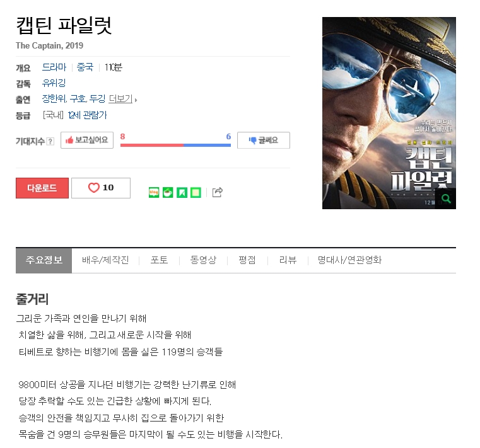Image resolution: width=480 pixels, height=448 pixels.
Task: Open director 유위강 link
Action: tap(54, 83)
